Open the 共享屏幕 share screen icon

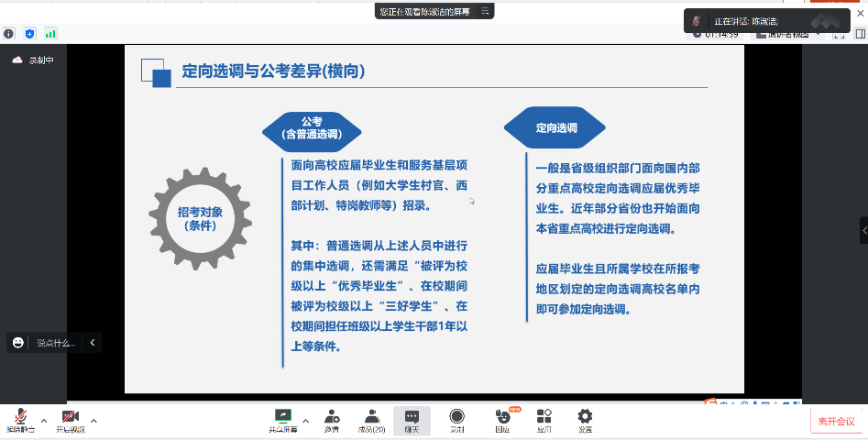282,420
